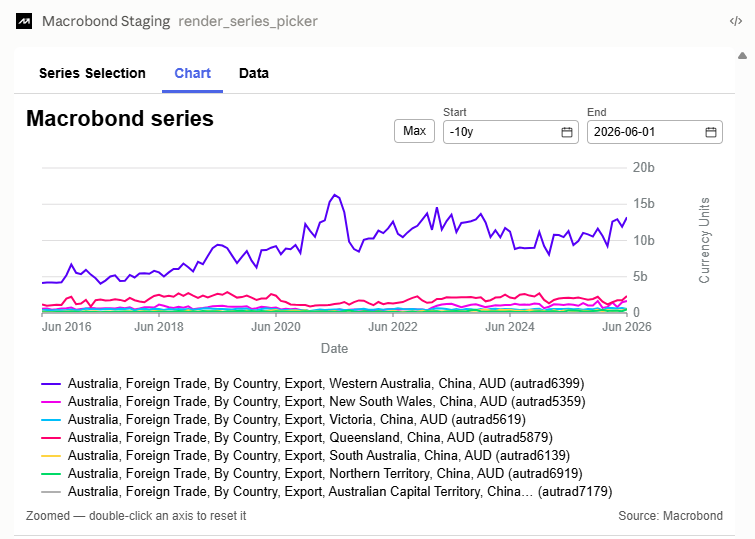Select the Chart tab
This screenshot has height=539, width=755.
[x=193, y=73]
